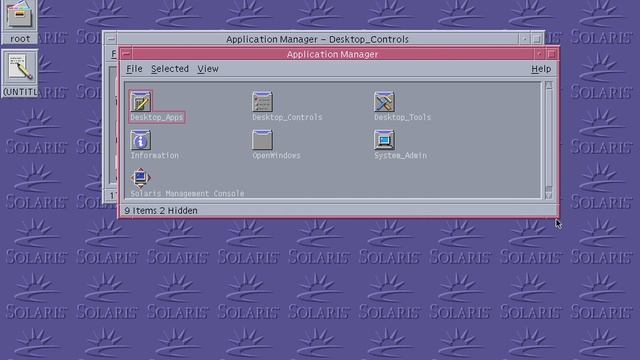Click the Desktop_Tools label text
The width and height of the screenshot is (640, 360).
(x=402, y=118)
